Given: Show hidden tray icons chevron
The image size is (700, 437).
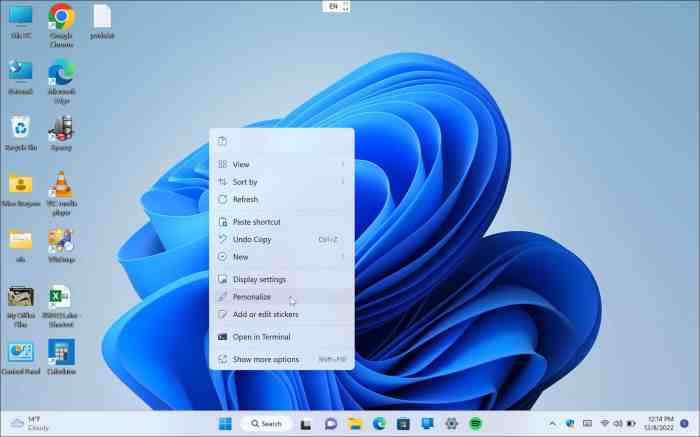Looking at the screenshot, I should click(x=552, y=423).
